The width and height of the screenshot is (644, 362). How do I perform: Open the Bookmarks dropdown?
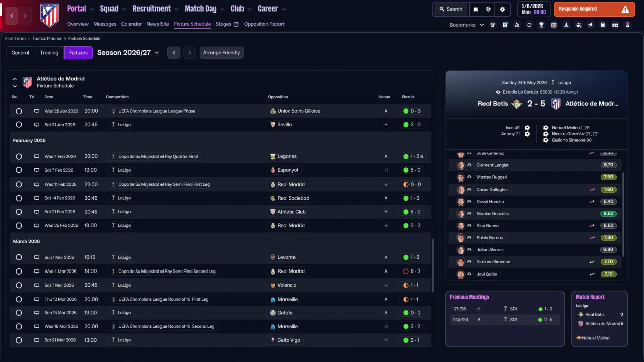(x=466, y=25)
